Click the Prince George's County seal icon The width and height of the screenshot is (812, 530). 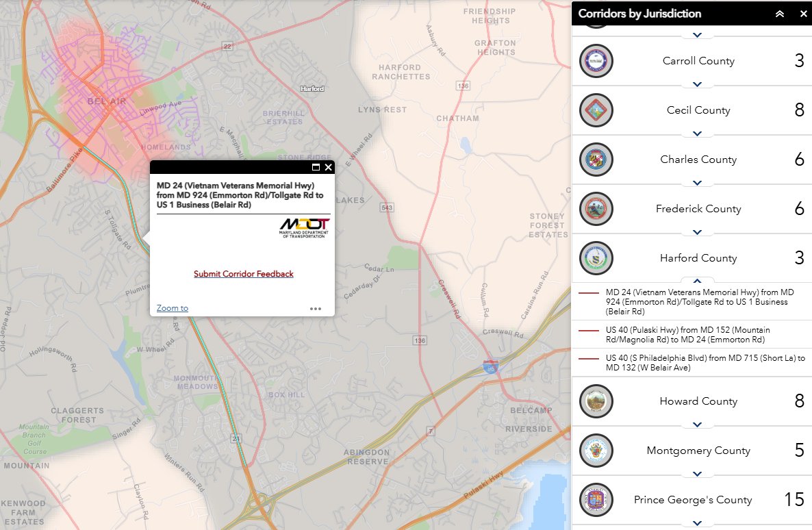click(x=596, y=500)
